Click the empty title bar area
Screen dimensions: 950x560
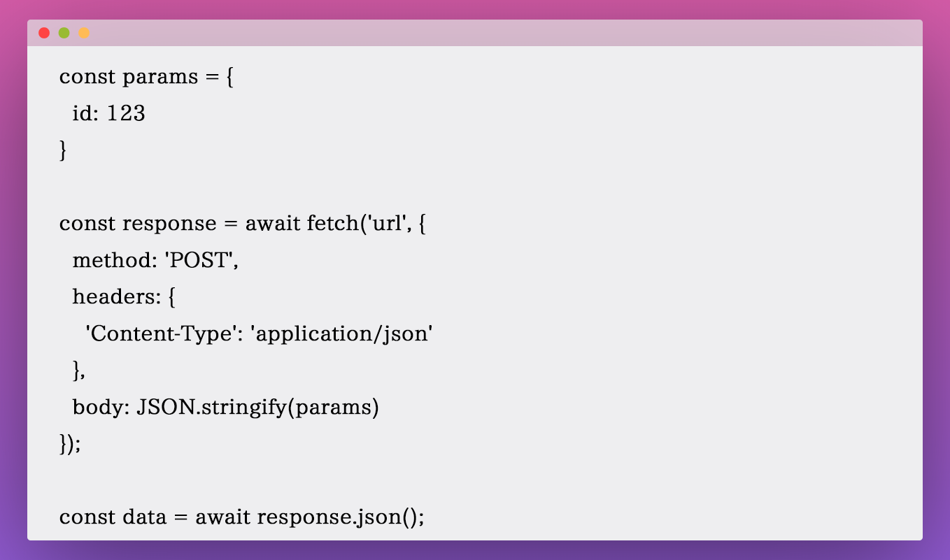[x=490, y=33]
